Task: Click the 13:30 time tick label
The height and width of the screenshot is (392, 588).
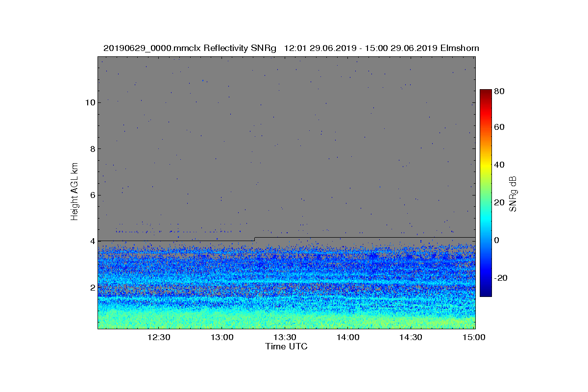Action: pos(284,337)
